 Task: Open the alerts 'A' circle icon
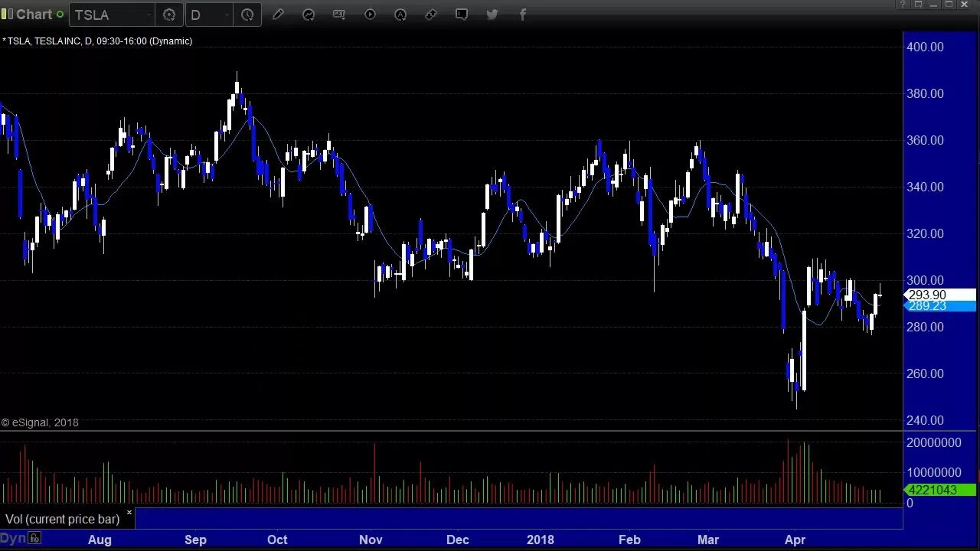click(400, 15)
